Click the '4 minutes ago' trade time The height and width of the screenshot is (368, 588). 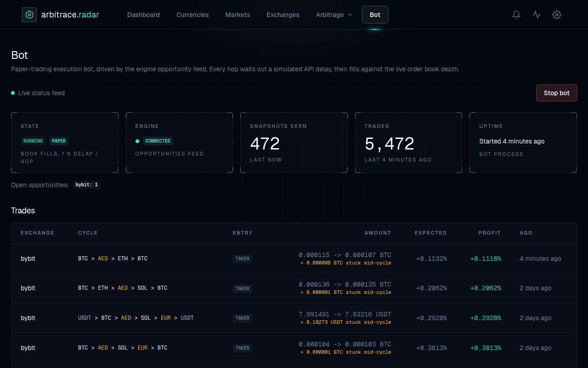540,259
